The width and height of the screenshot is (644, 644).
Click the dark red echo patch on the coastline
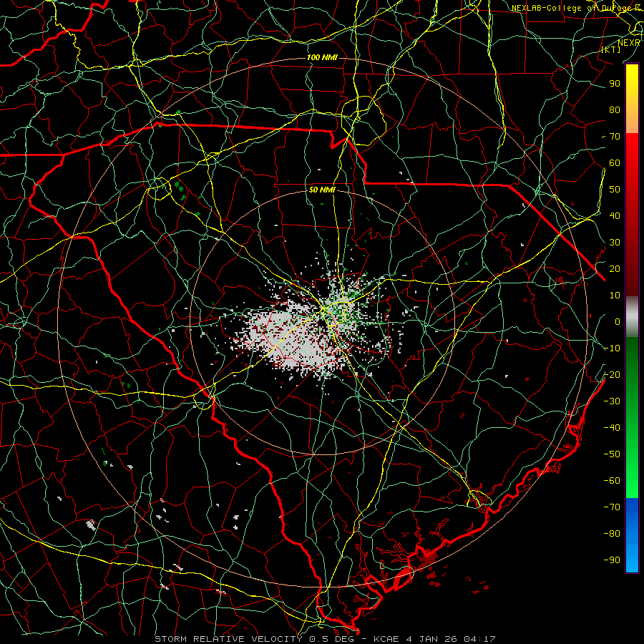pyautogui.click(x=427, y=561)
